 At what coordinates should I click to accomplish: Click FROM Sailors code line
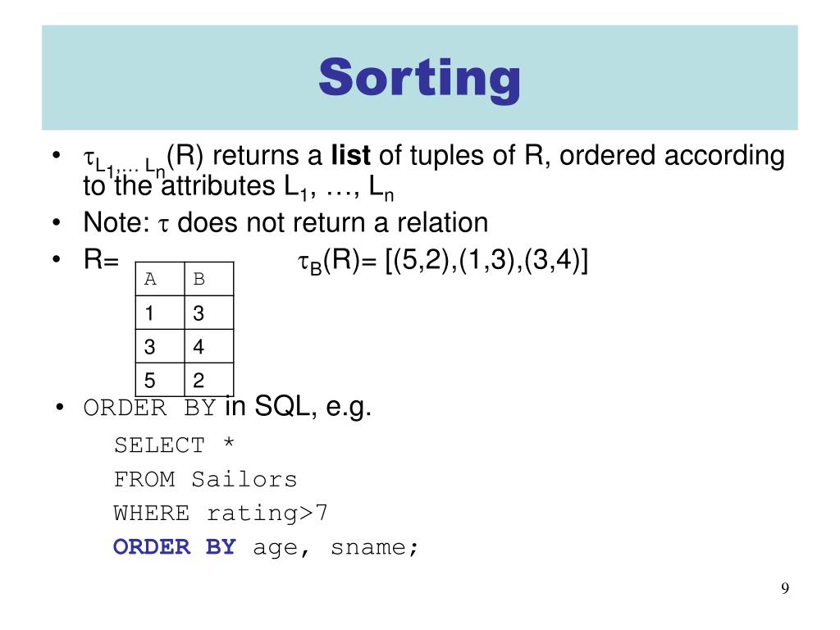pos(205,479)
